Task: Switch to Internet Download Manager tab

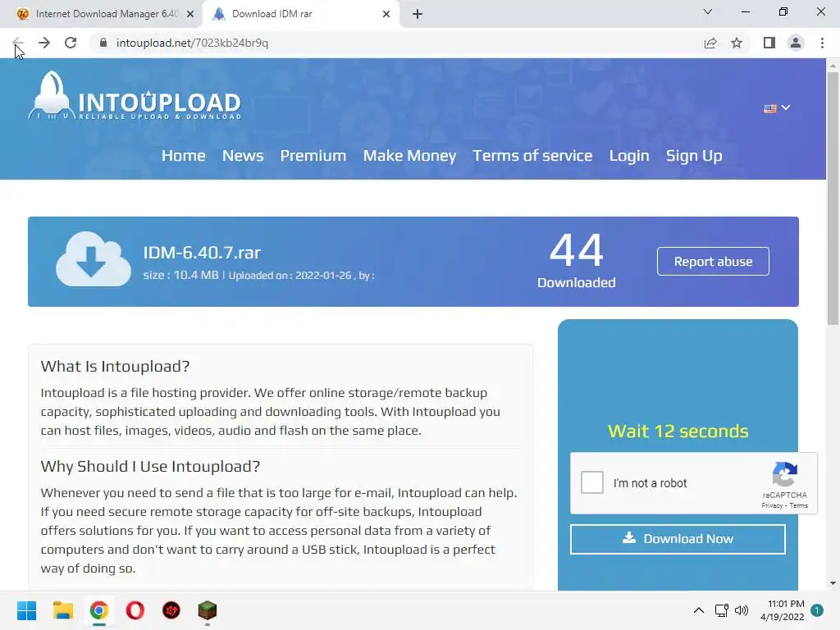Action: point(102,14)
